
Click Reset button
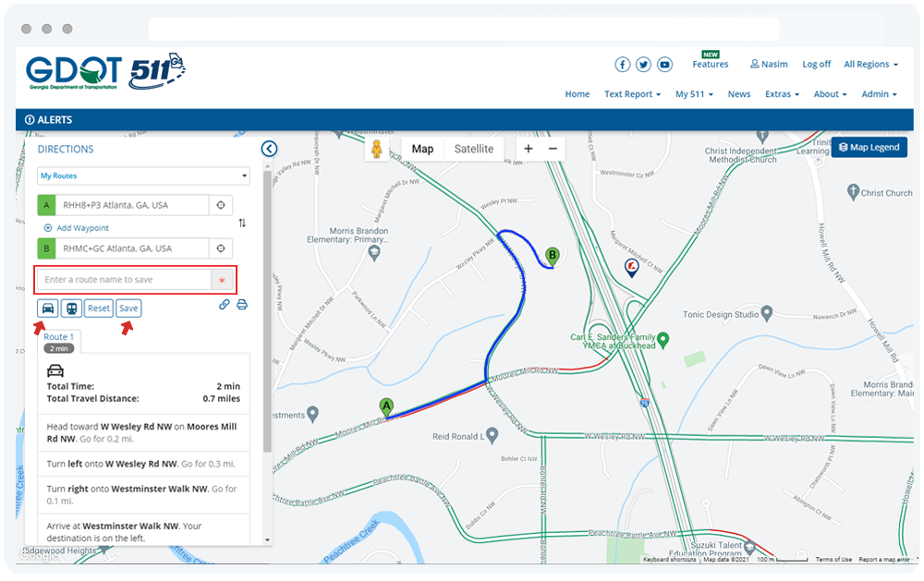[99, 309]
